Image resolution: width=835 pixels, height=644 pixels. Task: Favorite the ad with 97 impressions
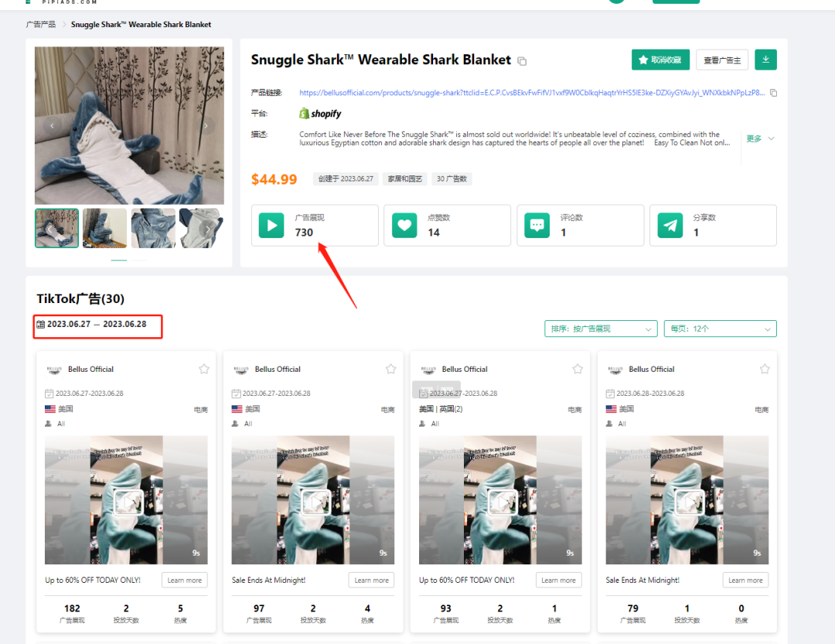(391, 369)
